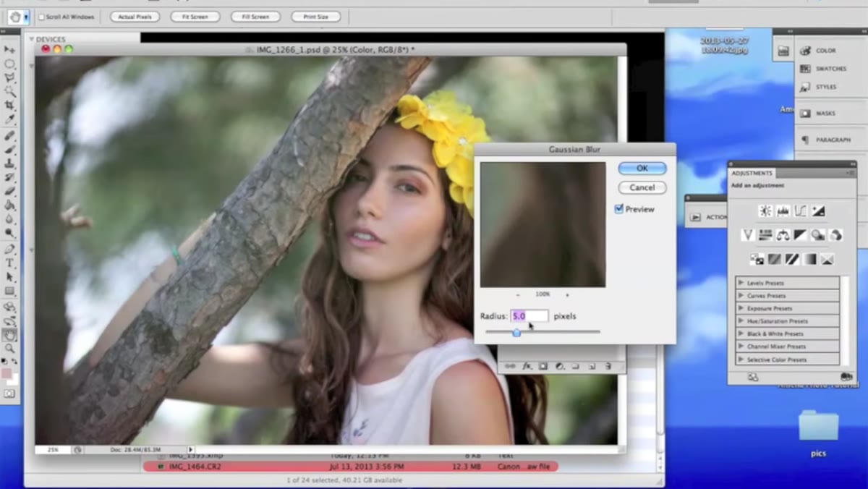Select the Dodge tool
Screen dimensions: 868x489
[9, 233]
